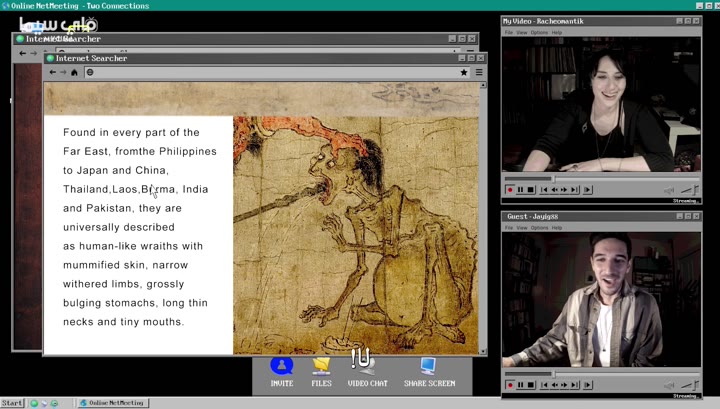Mute the speaker in Guest Jayig88 player
The width and height of the screenshot is (720, 409).
(669, 385)
